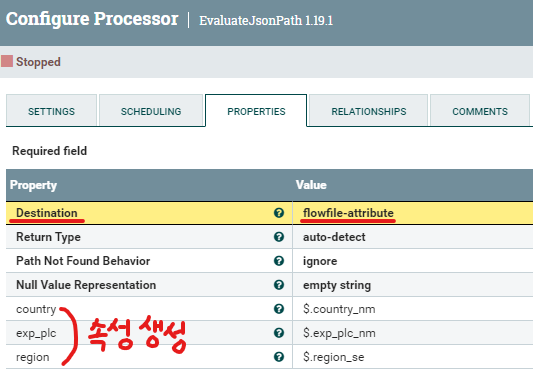Change the empty string null representation value
533x371 pixels.
337,285
